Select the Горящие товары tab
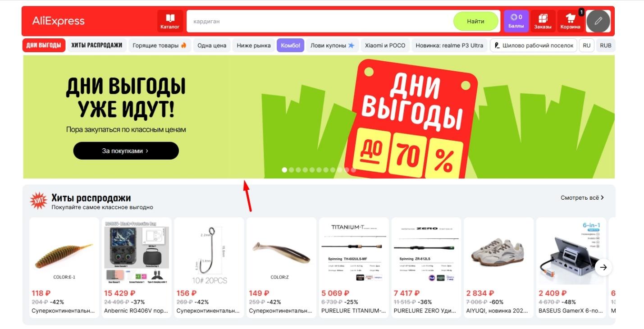The height and width of the screenshot is (329, 644). pyautogui.click(x=160, y=46)
